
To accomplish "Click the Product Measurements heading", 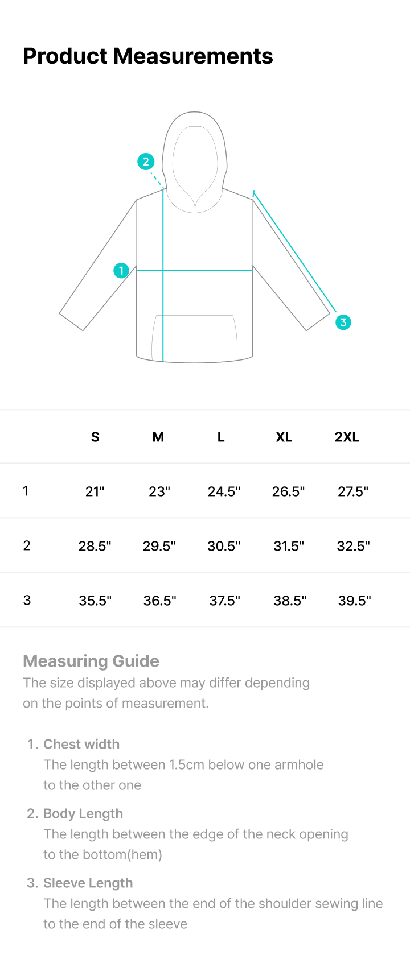I will (148, 56).
